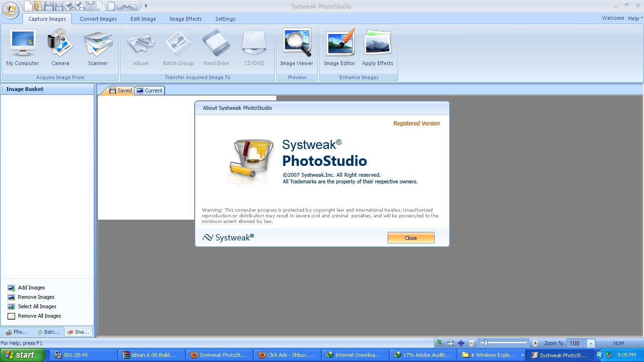
Task: Transfer acquired image to Album
Action: (140, 48)
